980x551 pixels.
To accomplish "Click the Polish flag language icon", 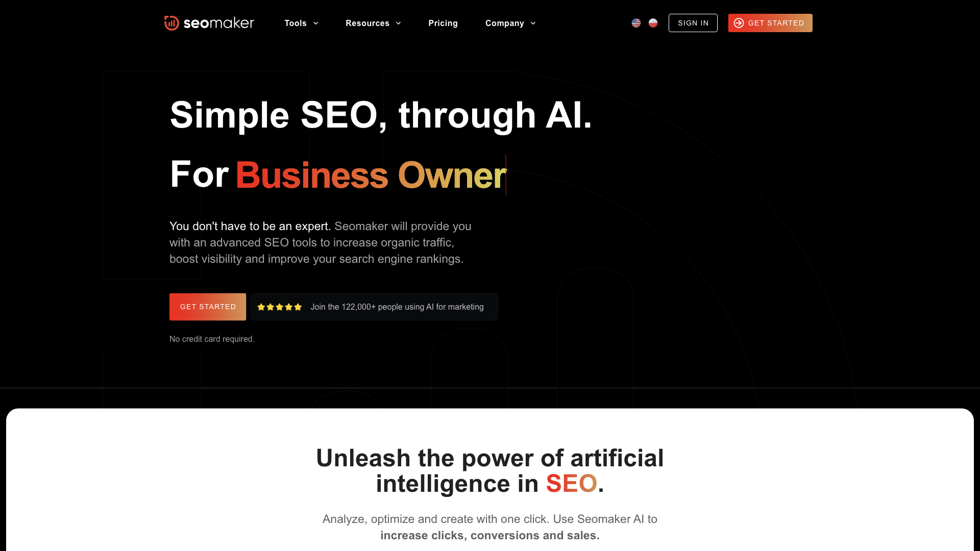I will [653, 23].
